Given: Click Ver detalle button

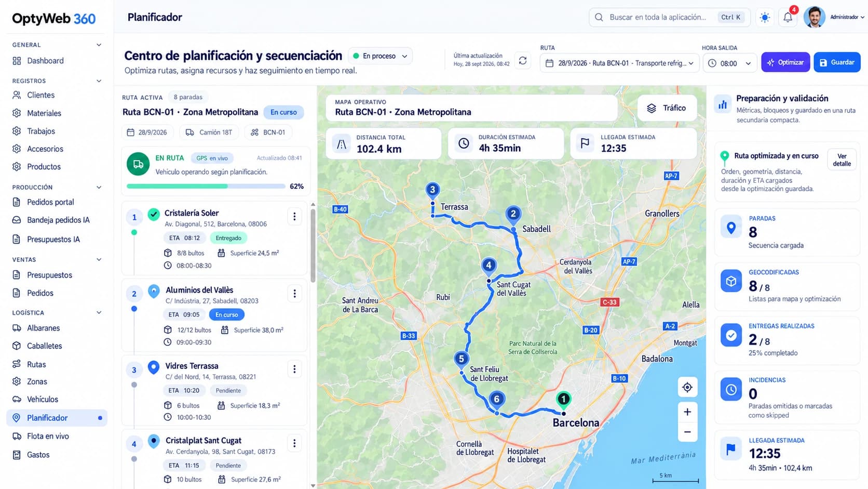Looking at the screenshot, I should (842, 160).
